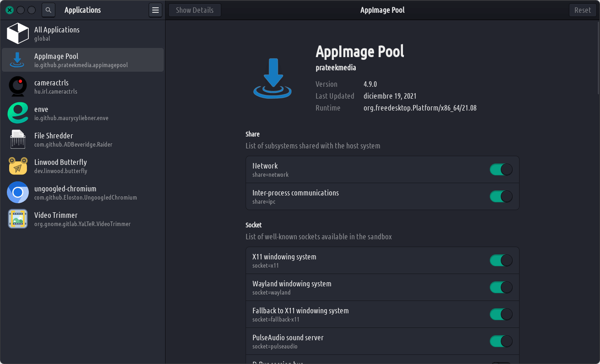600x364 pixels.
Task: Select the ungoogled-chromium icon
Action: point(18,193)
